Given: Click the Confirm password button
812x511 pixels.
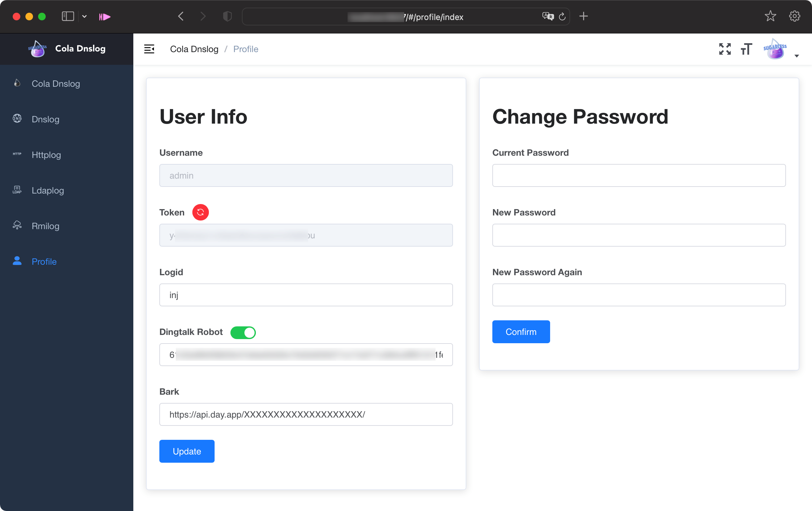Looking at the screenshot, I should 521,331.
